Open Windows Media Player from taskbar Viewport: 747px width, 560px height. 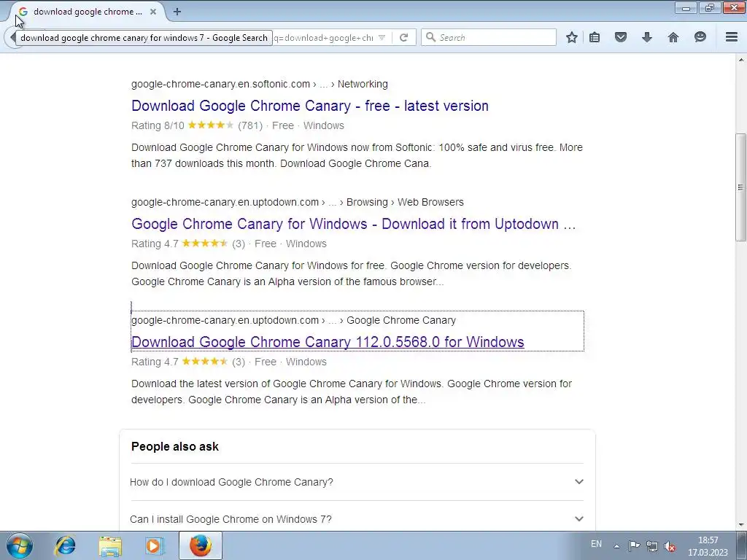click(x=153, y=545)
